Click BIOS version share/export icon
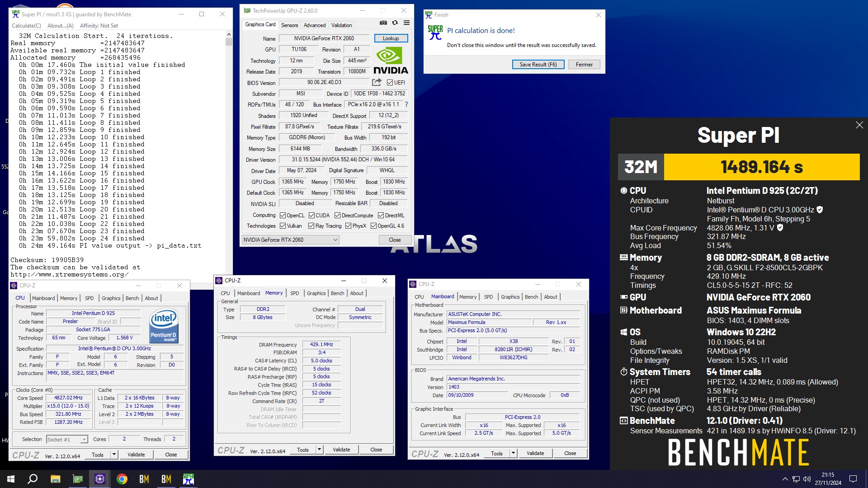Screen dimensions: 868x488 point(377,82)
